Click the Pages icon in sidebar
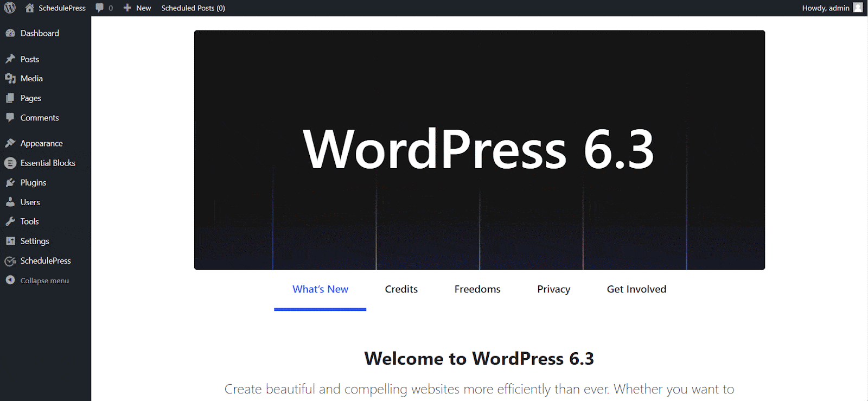 point(10,98)
